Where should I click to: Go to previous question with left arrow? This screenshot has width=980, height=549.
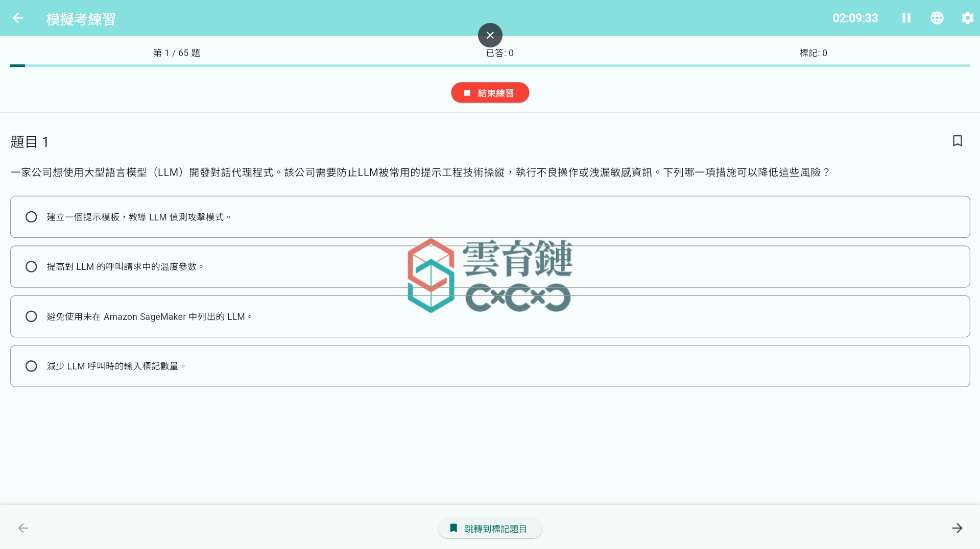coord(22,528)
